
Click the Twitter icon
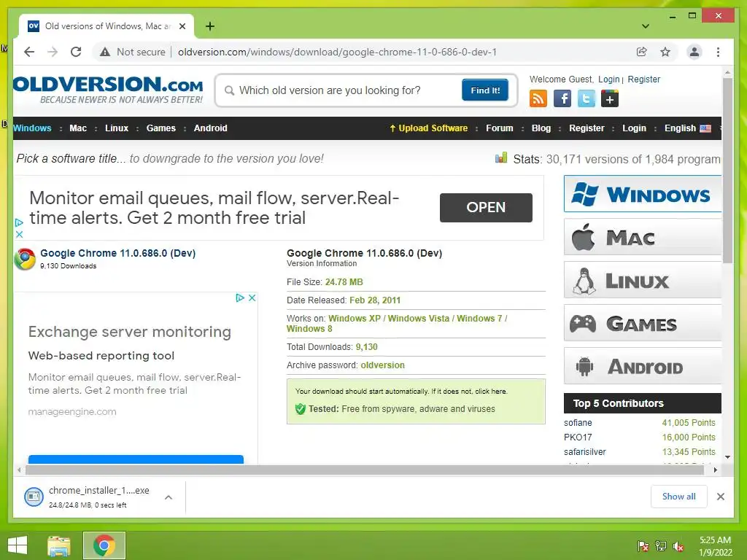pyautogui.click(x=586, y=98)
